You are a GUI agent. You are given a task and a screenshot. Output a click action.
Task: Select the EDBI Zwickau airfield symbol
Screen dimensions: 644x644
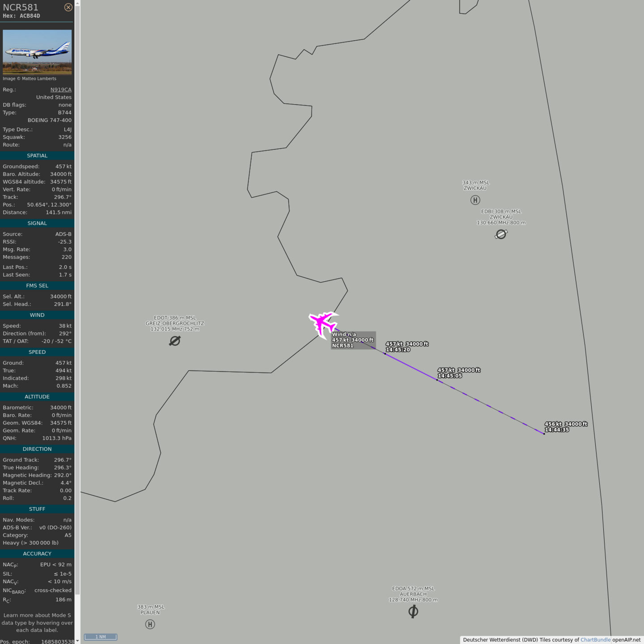pos(501,234)
